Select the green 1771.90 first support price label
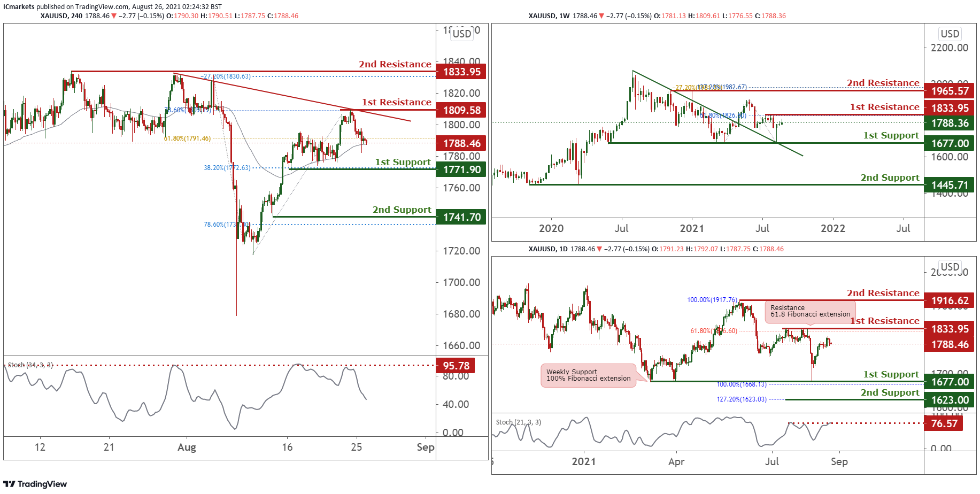The image size is (980, 494). point(461,170)
